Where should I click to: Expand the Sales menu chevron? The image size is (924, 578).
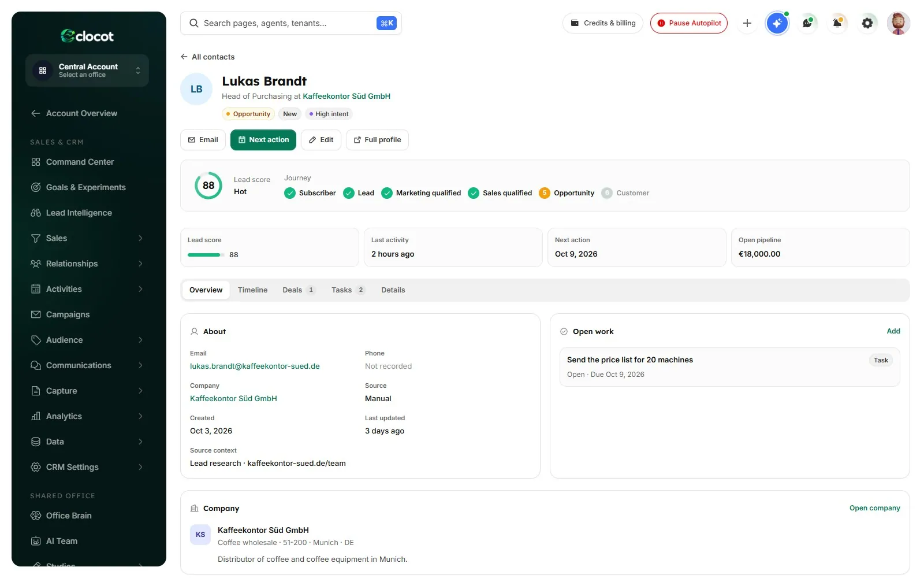click(x=140, y=238)
